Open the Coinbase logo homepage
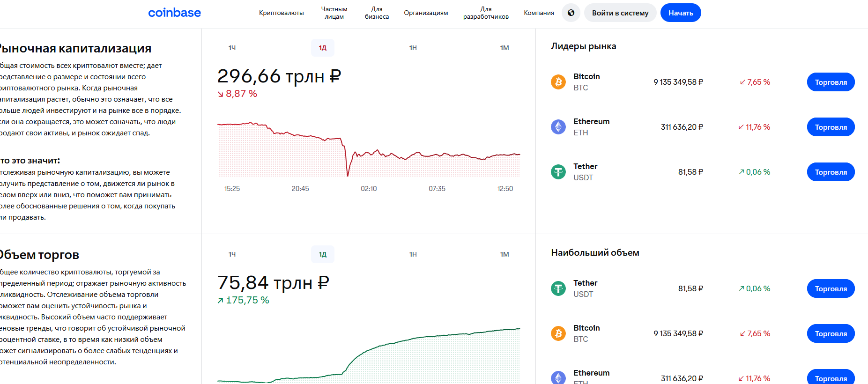 (x=174, y=13)
